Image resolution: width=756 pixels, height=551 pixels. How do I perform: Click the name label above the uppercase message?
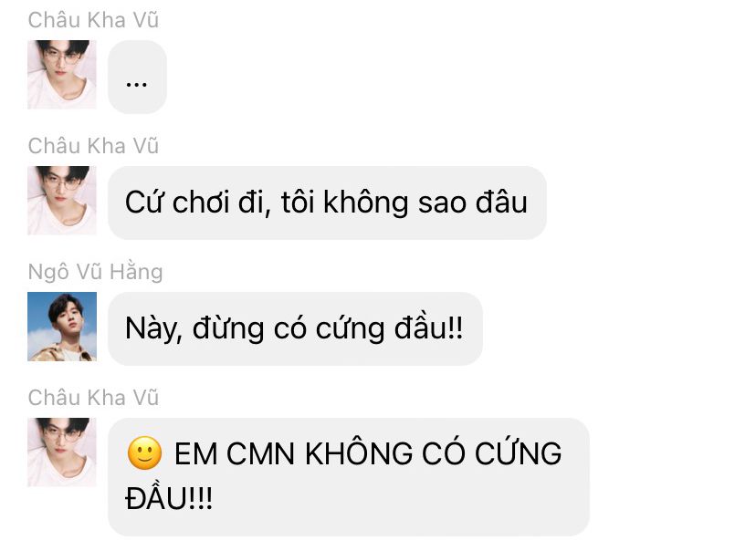point(93,398)
